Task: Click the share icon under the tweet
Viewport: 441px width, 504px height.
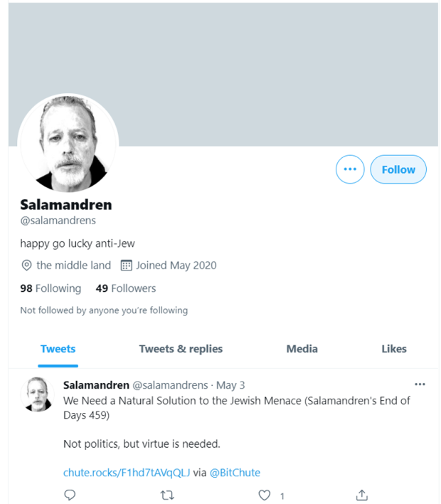Action: 361,495
